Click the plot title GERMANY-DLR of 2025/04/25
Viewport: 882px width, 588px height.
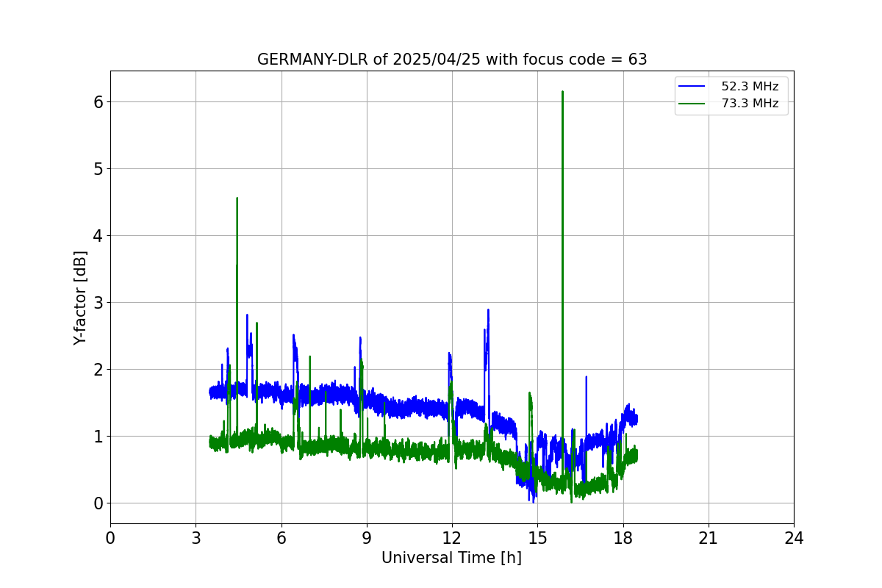[x=452, y=60]
